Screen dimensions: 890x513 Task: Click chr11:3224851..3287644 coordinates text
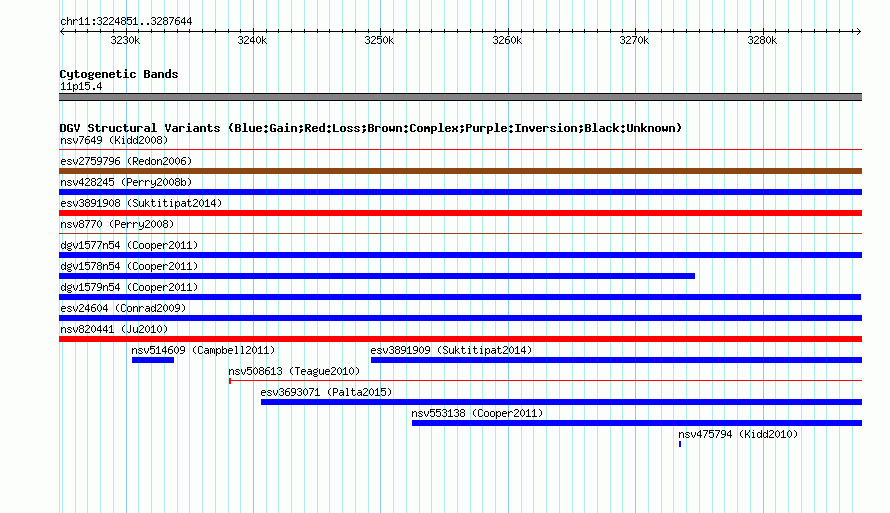tap(126, 21)
